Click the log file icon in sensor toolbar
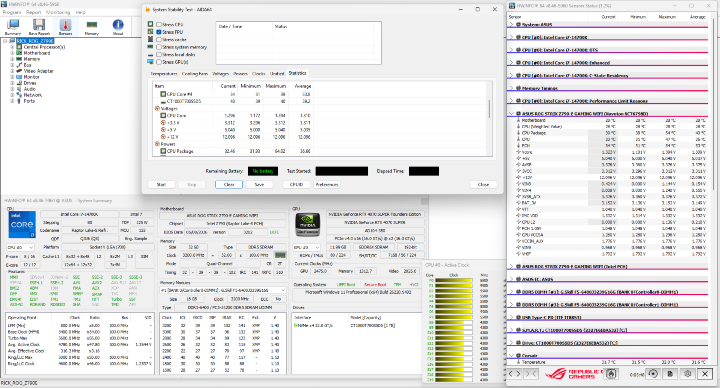720x388 pixels. pos(670,374)
